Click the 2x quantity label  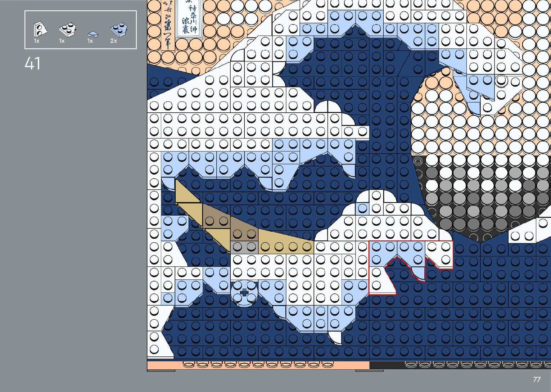coord(114,41)
